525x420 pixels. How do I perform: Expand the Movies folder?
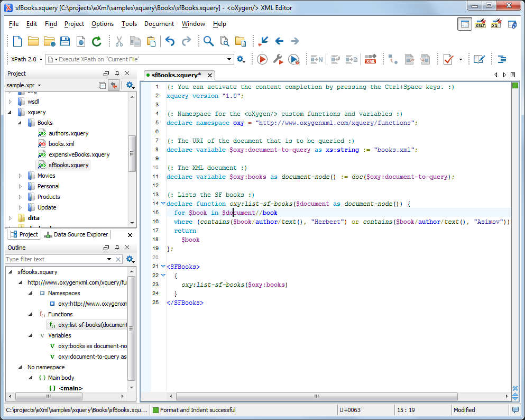(20, 176)
